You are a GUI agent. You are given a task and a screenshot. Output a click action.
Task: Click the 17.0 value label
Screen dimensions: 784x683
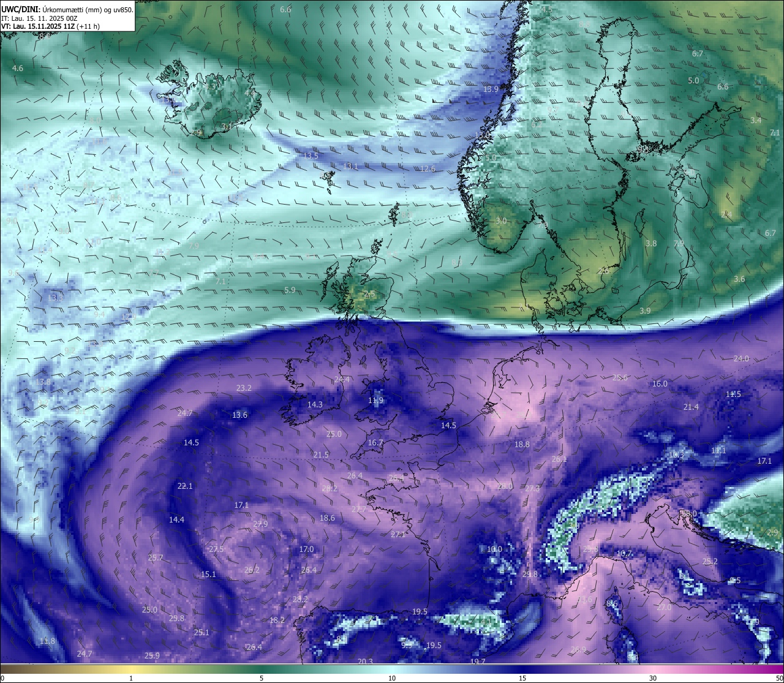click(306, 549)
